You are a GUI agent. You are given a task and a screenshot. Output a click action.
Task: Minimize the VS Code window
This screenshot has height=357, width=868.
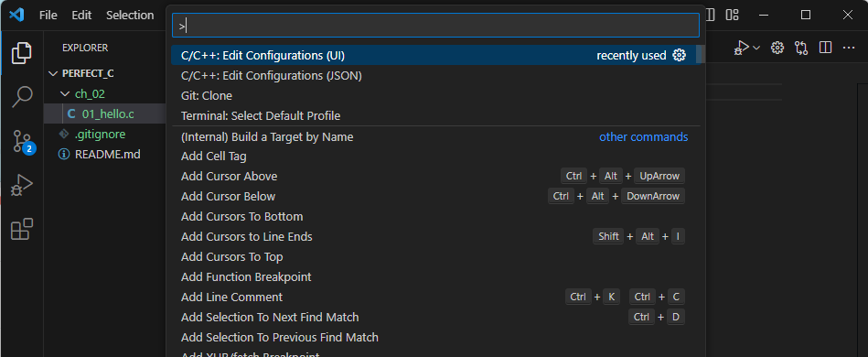765,15
